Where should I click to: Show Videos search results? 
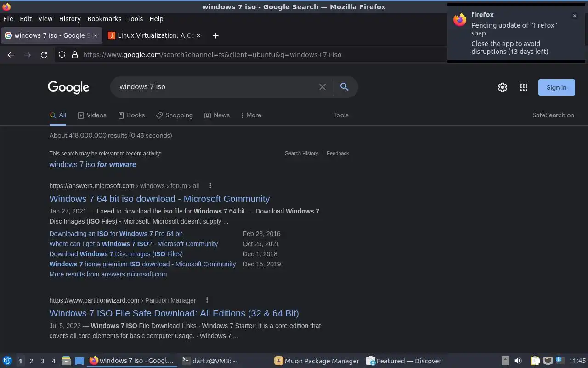[92, 115]
